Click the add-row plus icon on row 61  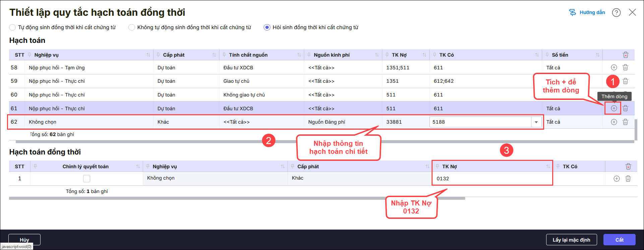(614, 108)
